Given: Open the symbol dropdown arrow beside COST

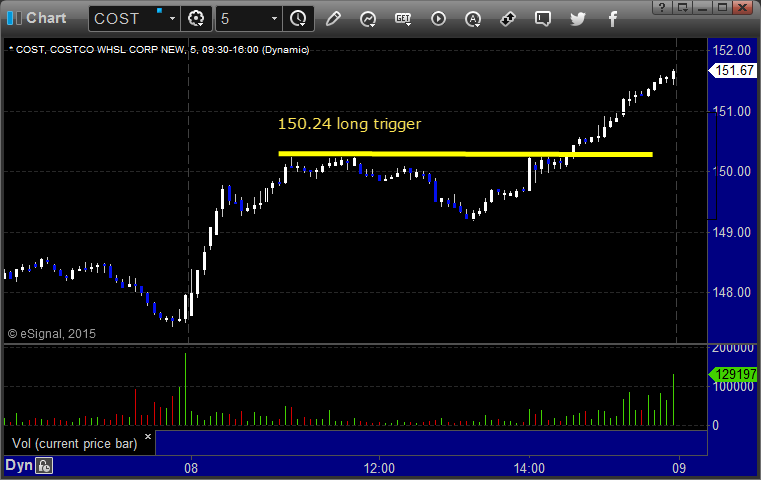Looking at the screenshot, I should 172,19.
